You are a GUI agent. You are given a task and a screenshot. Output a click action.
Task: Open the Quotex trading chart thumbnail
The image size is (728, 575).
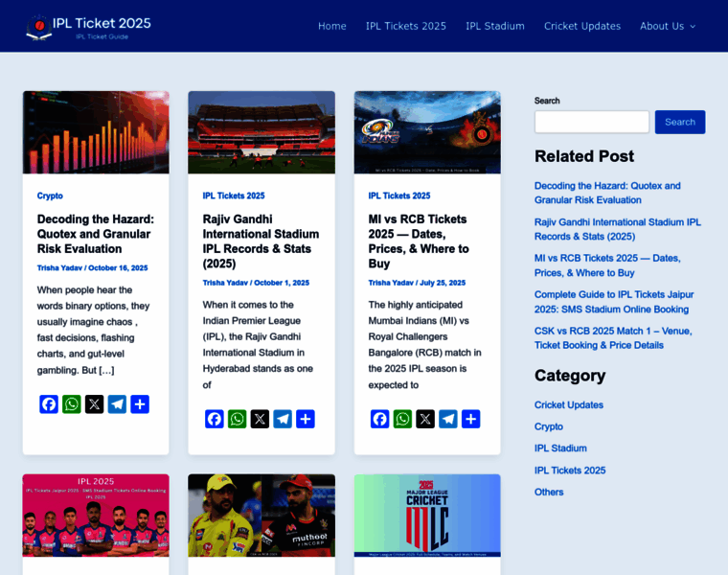(96, 132)
